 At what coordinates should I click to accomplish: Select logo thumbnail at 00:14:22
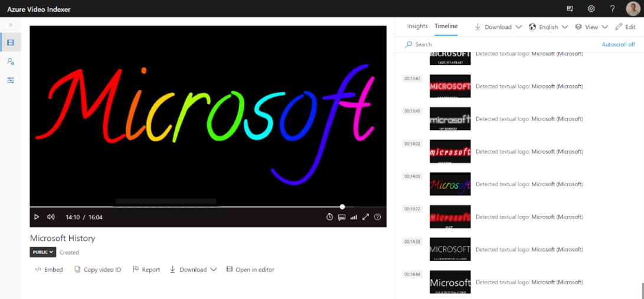click(450, 217)
